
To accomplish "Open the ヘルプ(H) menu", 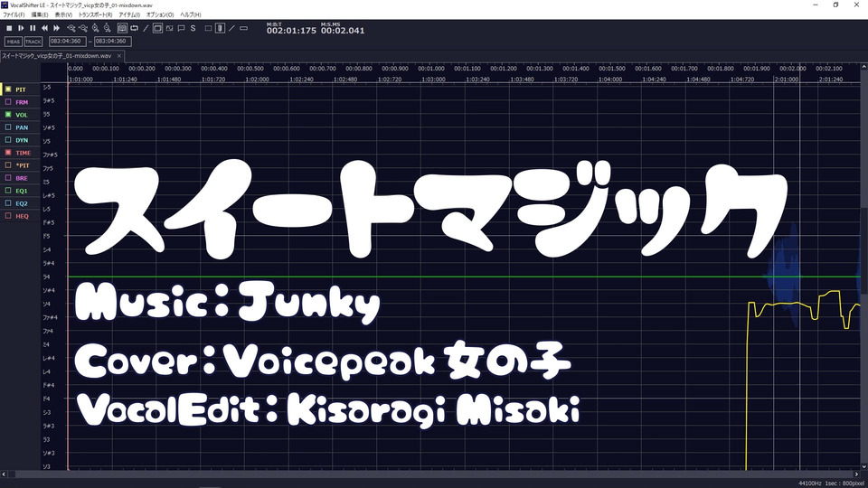I will pos(191,15).
